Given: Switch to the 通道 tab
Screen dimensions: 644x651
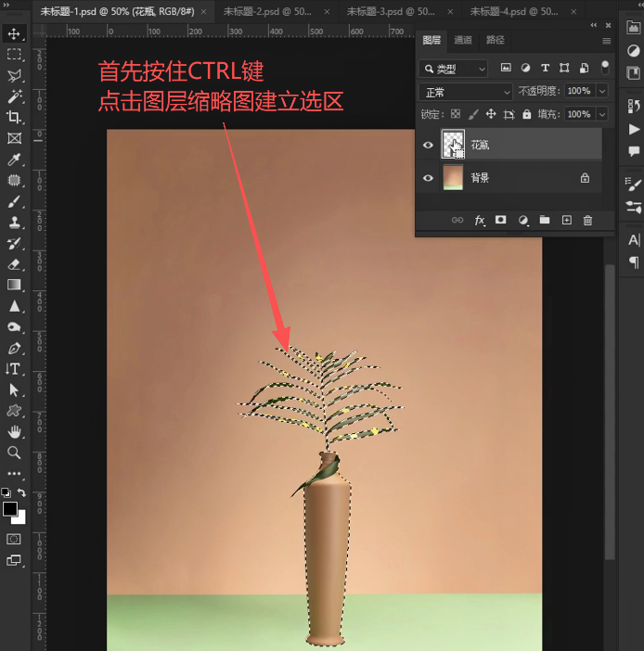Looking at the screenshot, I should pos(463,40).
